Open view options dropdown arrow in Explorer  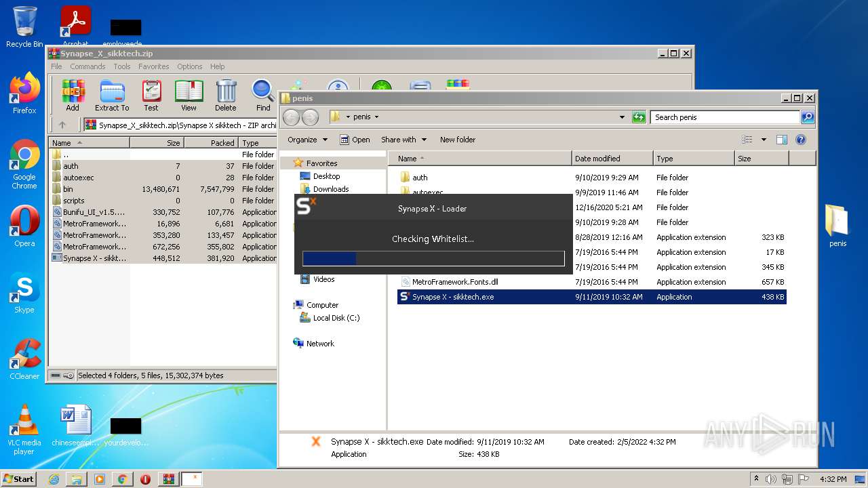[763, 140]
